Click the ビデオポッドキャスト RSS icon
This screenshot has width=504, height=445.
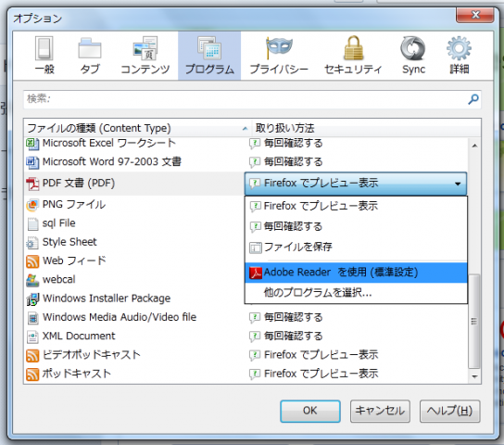[x=32, y=355]
